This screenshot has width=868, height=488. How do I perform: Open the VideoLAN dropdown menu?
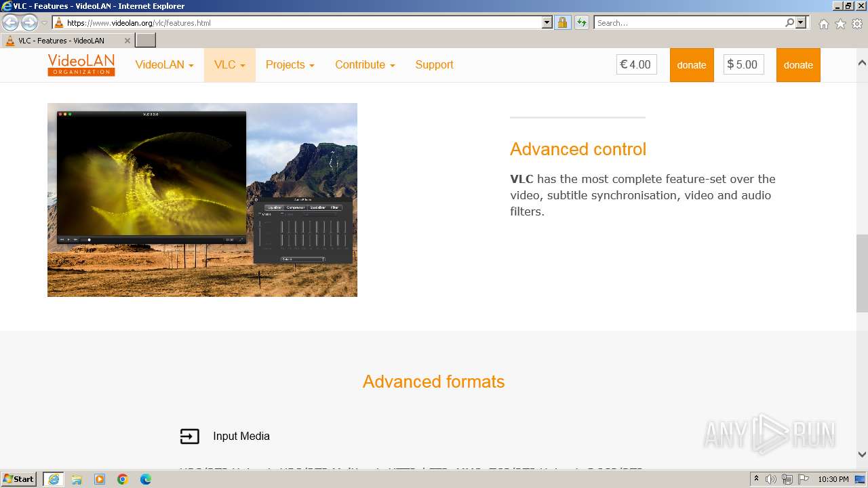click(x=165, y=65)
